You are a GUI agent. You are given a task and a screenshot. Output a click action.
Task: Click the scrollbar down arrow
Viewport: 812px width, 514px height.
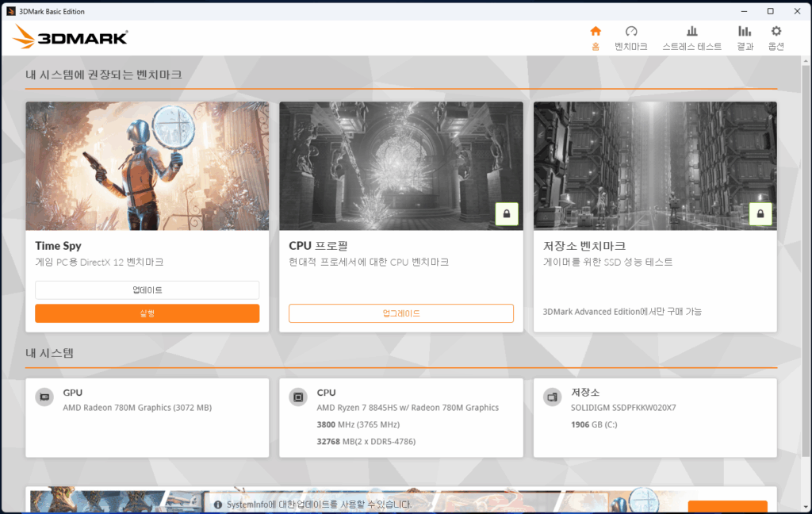pos(806,508)
